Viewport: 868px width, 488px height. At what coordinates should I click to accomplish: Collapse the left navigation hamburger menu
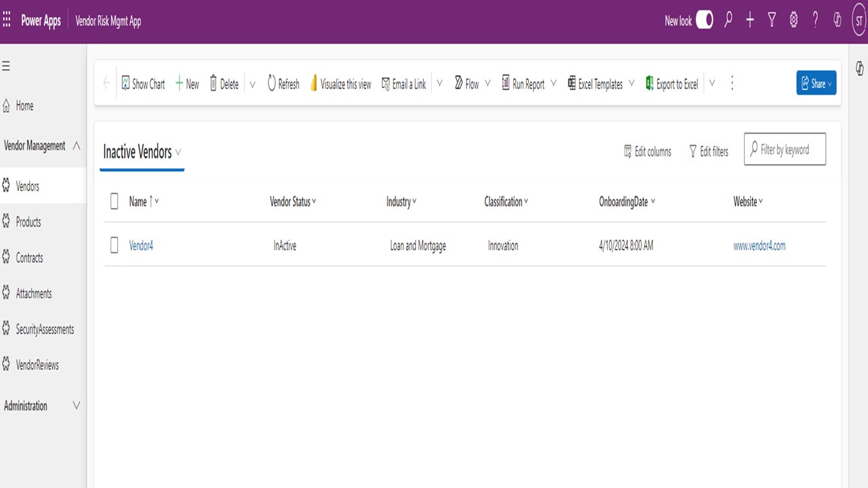(x=5, y=66)
